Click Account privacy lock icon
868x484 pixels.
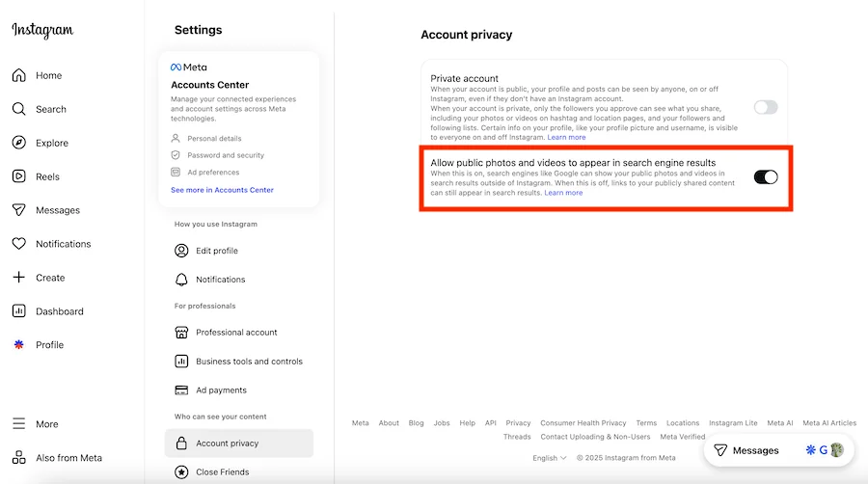click(x=181, y=444)
